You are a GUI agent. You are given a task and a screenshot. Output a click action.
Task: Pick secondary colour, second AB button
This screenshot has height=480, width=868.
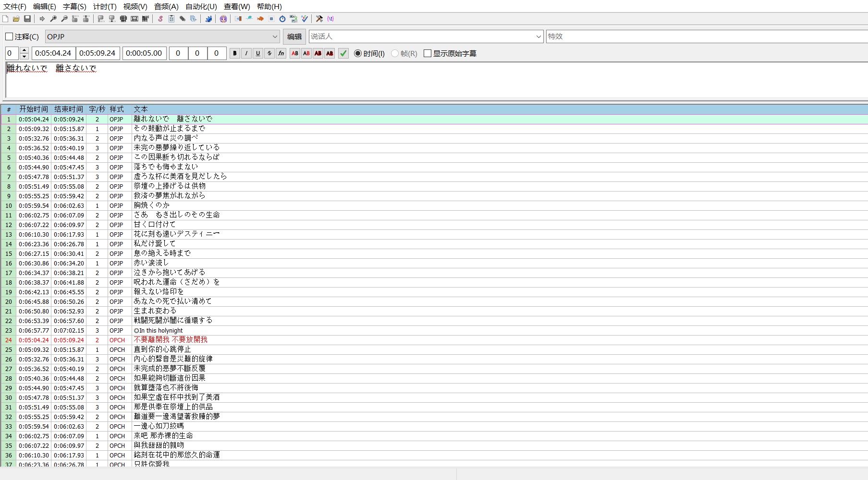click(x=306, y=53)
